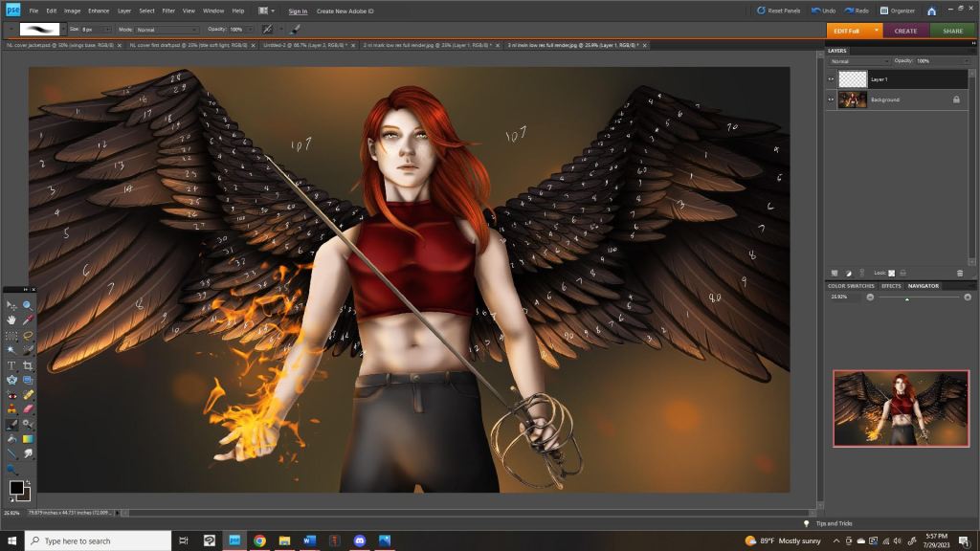Click the Home icon in top bar
This screenshot has width=980, height=551.
coord(931,11)
